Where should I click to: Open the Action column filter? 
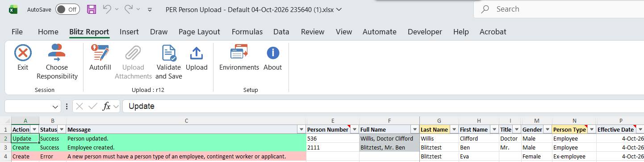point(34,129)
